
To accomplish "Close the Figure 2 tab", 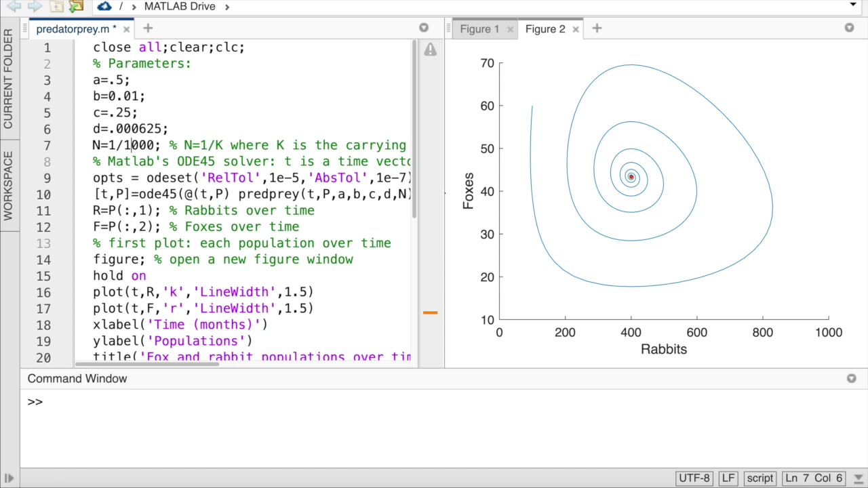I will tap(576, 29).
